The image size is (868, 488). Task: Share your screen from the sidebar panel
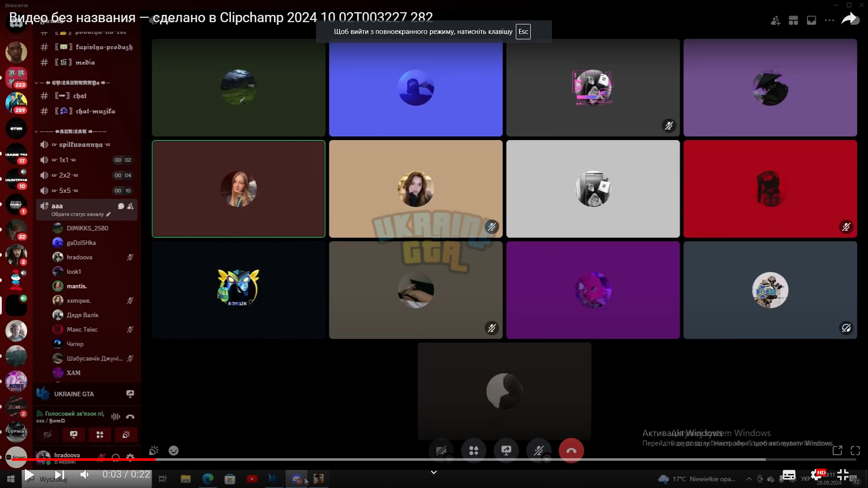(74, 435)
